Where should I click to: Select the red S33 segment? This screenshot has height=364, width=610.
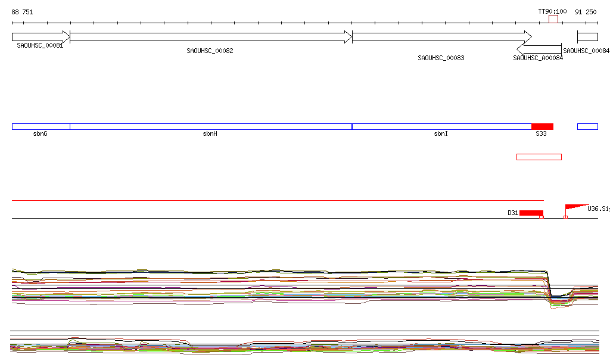coord(542,126)
